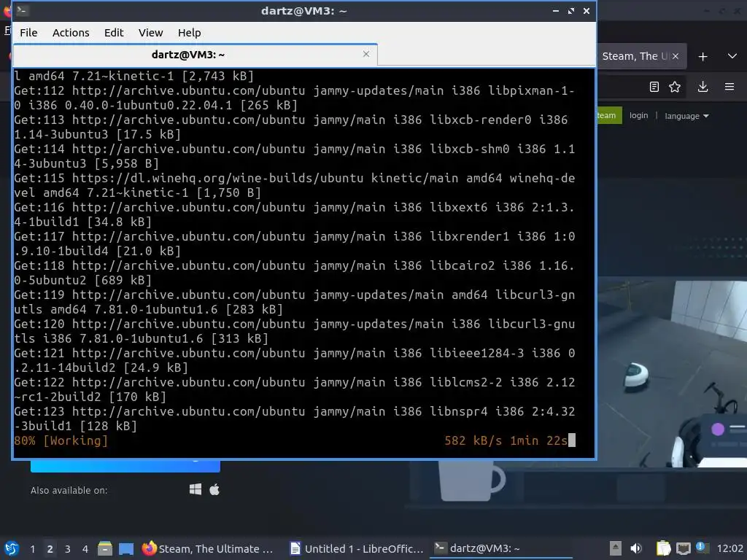Viewport: 747px width, 560px height.
Task: Open the terminal Actions menu
Action: 71,33
